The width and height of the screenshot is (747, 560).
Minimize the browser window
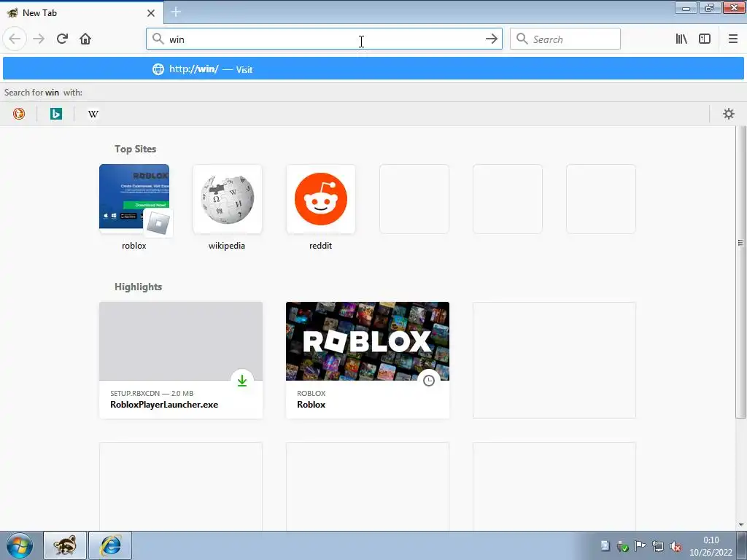(x=686, y=7)
